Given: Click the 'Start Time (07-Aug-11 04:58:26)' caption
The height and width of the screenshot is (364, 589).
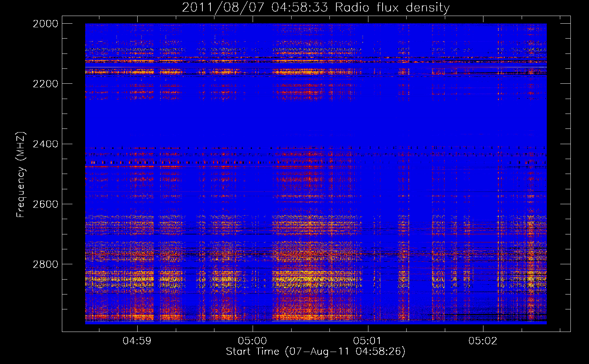Looking at the screenshot, I should pyautogui.click(x=316, y=352).
